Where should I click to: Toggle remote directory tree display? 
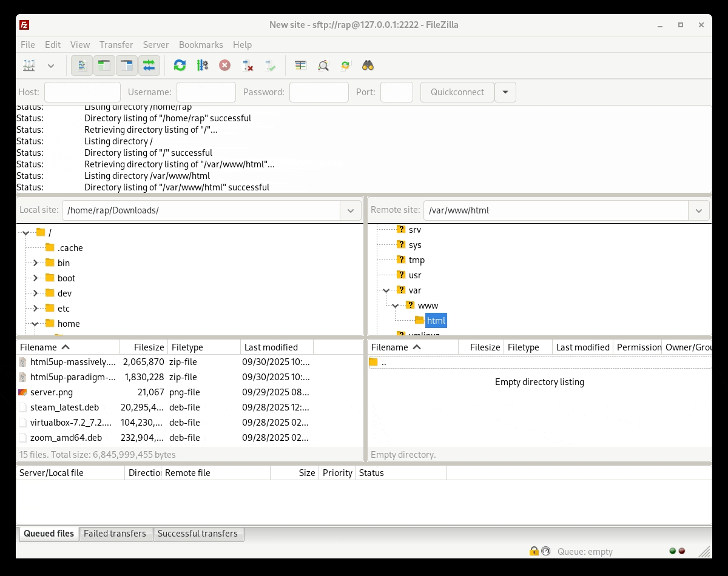(127, 65)
